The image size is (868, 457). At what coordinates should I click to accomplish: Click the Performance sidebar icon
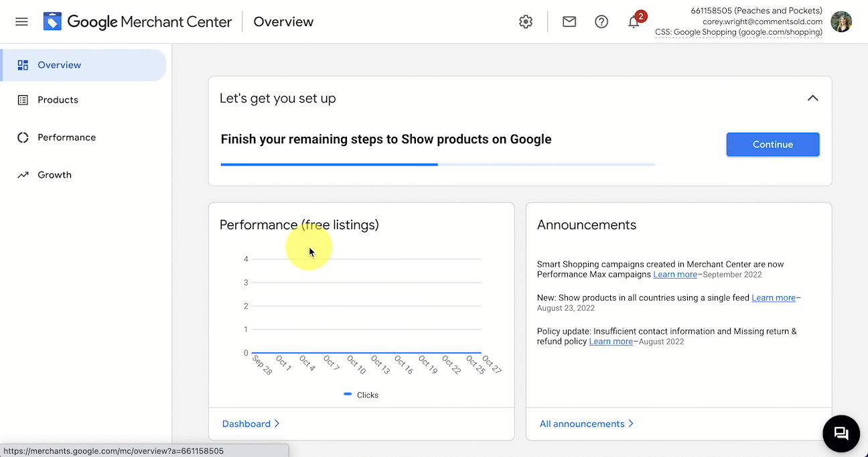tap(23, 137)
